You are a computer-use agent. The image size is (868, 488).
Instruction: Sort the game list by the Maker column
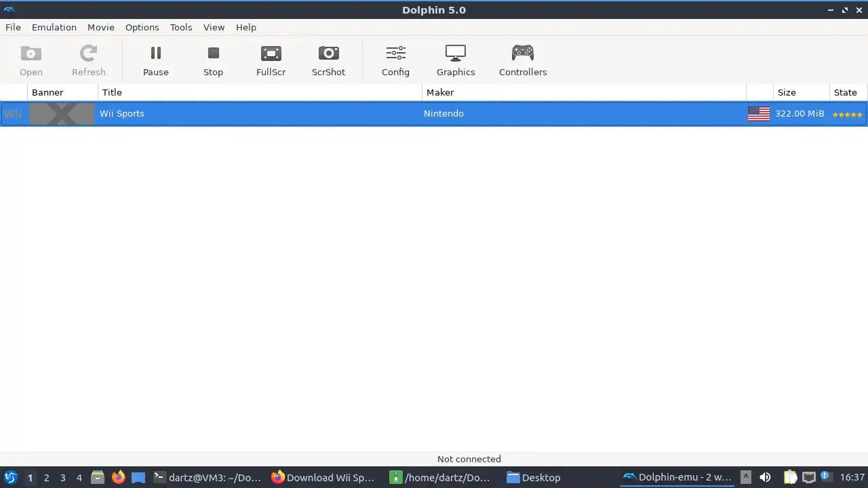(584, 92)
